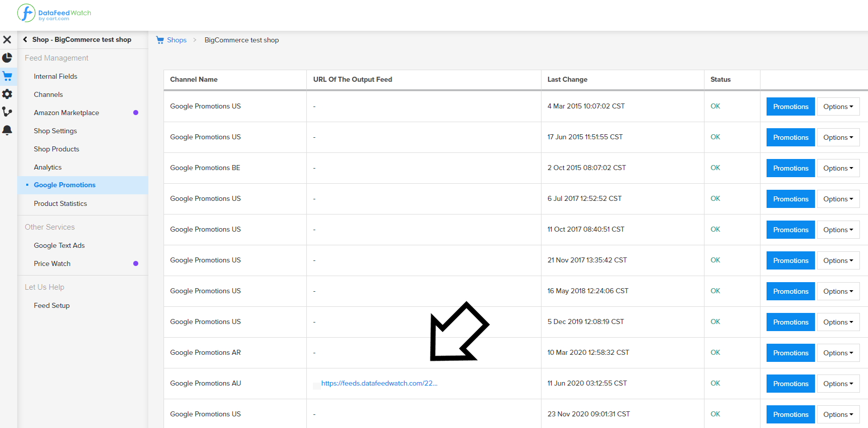The height and width of the screenshot is (428, 868).
Task: Open Price Watch service
Action: (52, 263)
